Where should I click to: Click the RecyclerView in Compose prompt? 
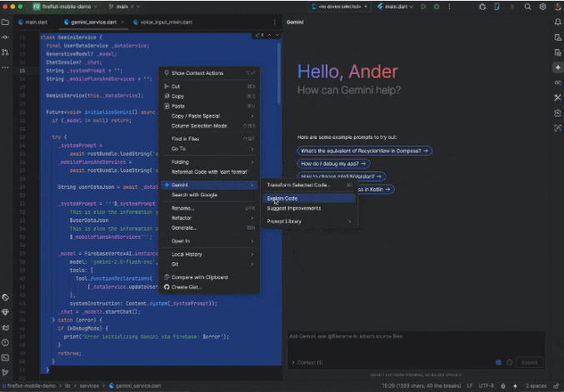point(364,151)
